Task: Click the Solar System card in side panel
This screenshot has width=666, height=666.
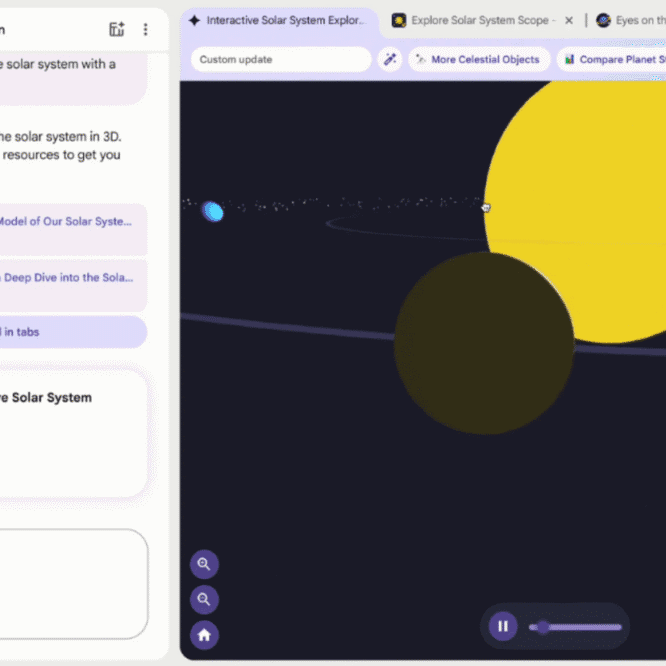Action: coord(72,430)
